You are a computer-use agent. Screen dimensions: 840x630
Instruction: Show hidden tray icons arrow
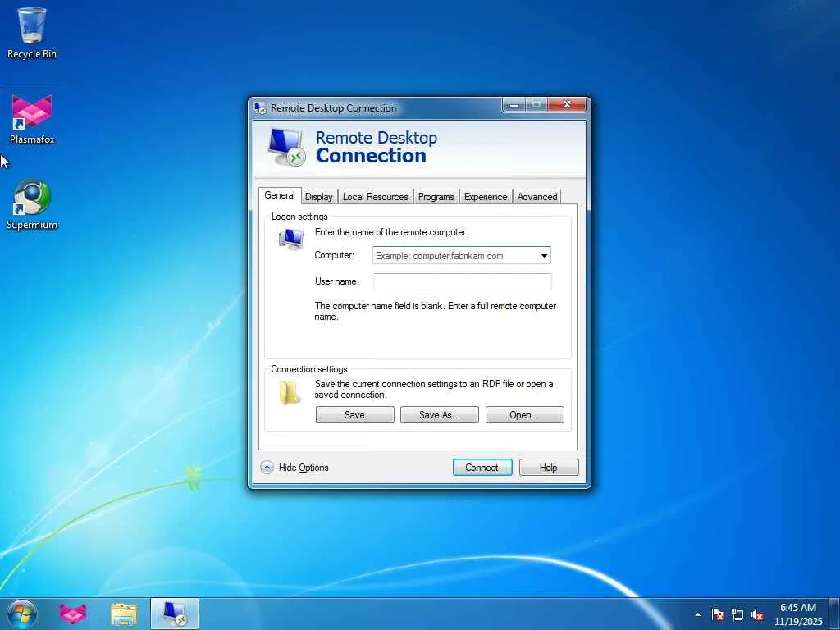click(697, 614)
